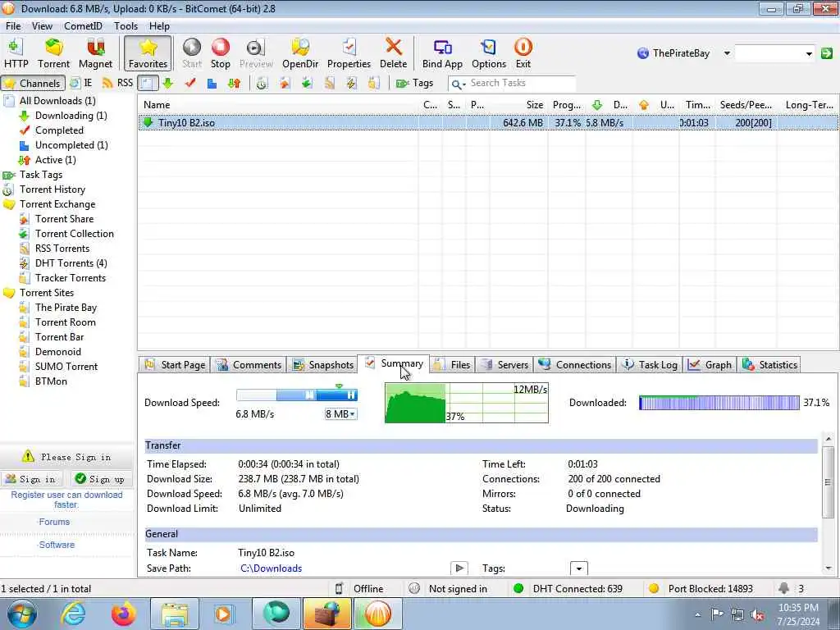
Task: Toggle the IE channel button
Action: 81,83
